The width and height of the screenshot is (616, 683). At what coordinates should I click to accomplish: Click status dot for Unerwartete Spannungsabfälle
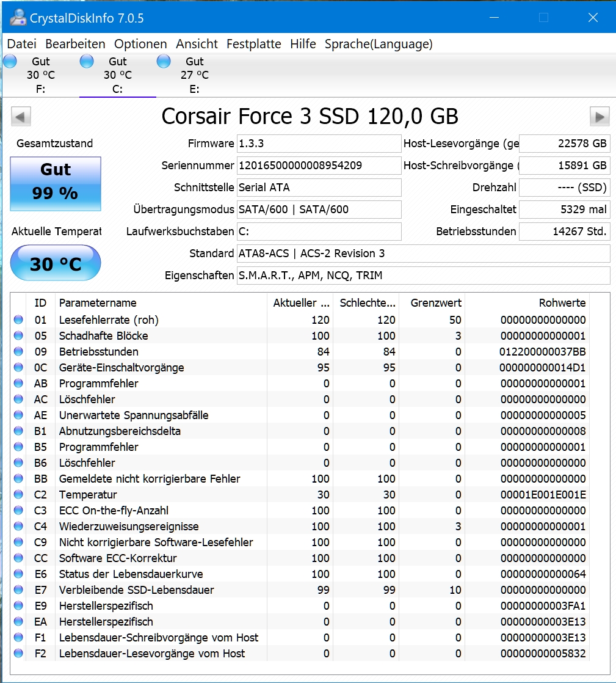tap(18, 415)
